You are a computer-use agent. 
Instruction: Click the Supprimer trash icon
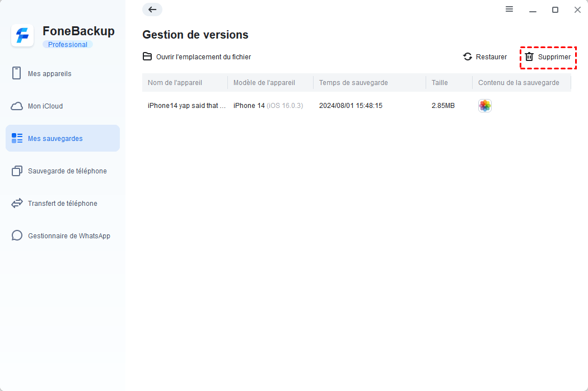529,57
